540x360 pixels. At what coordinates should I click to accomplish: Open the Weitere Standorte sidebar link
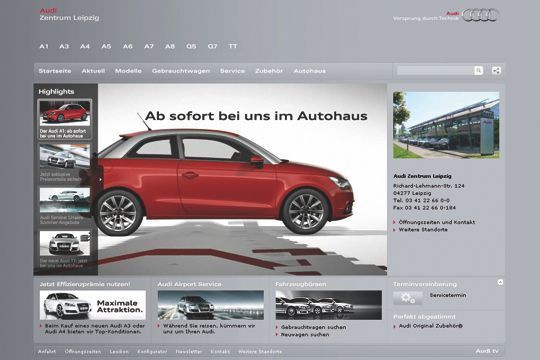[x=423, y=230]
